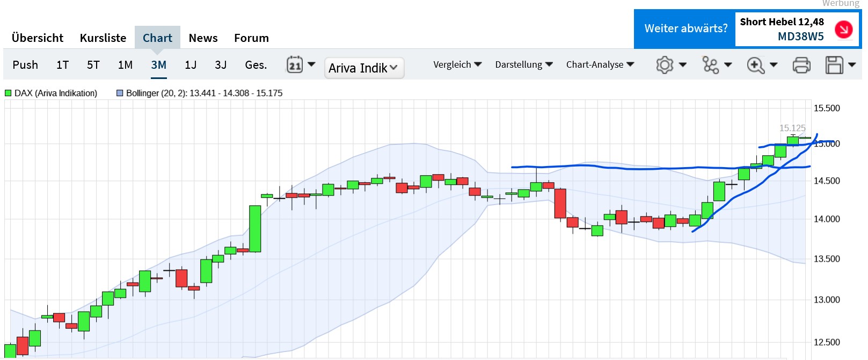This screenshot has height=360, width=868.
Task: Toggle Bollinger band via blue legend square
Action: click(x=120, y=93)
